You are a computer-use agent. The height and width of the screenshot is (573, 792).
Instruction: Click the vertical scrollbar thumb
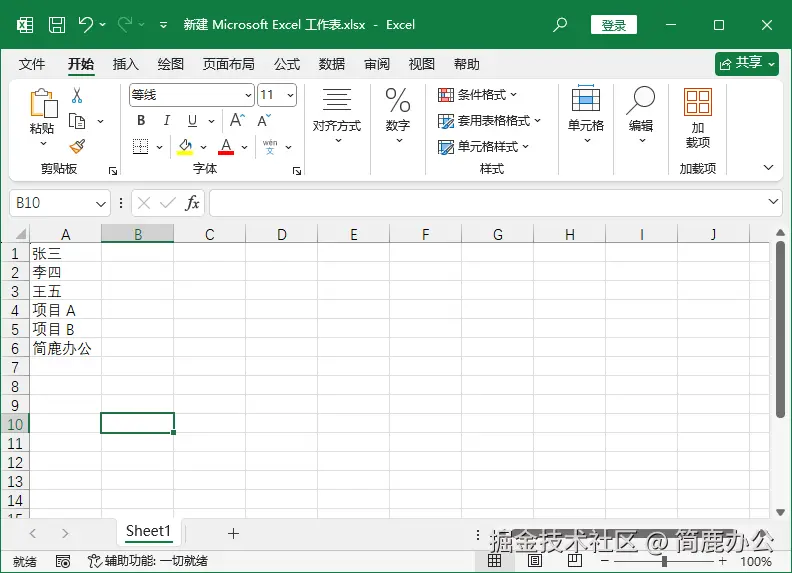pos(780,329)
